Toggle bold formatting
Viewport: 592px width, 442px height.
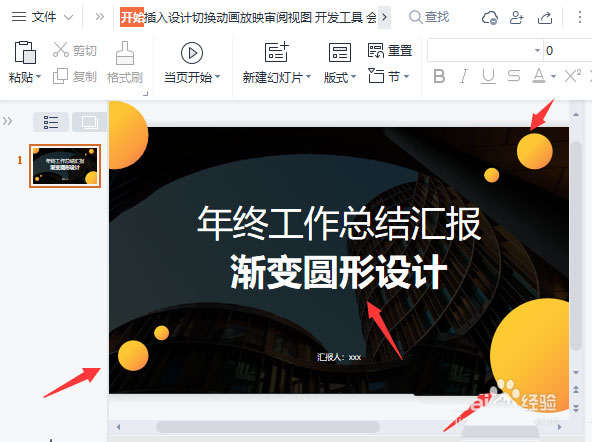pyautogui.click(x=439, y=77)
